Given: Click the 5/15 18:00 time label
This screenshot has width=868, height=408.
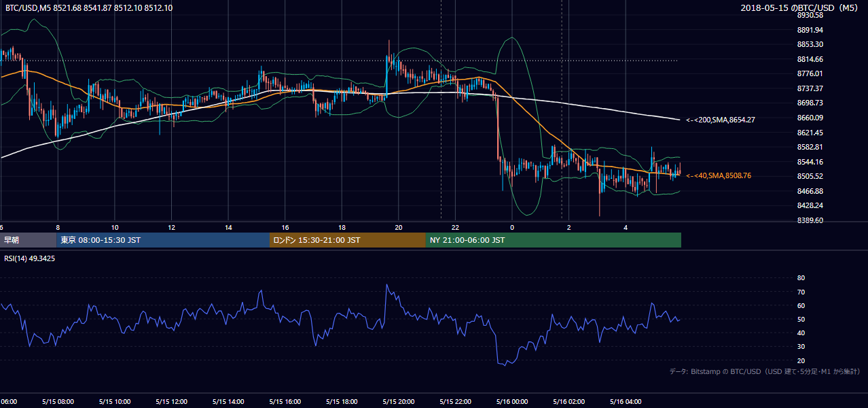Looking at the screenshot, I should (x=341, y=402).
